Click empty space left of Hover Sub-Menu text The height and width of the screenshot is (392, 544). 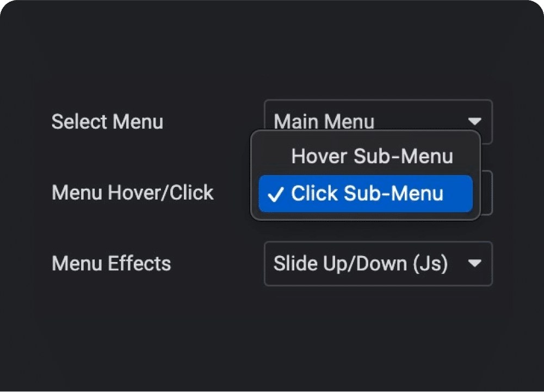click(274, 156)
